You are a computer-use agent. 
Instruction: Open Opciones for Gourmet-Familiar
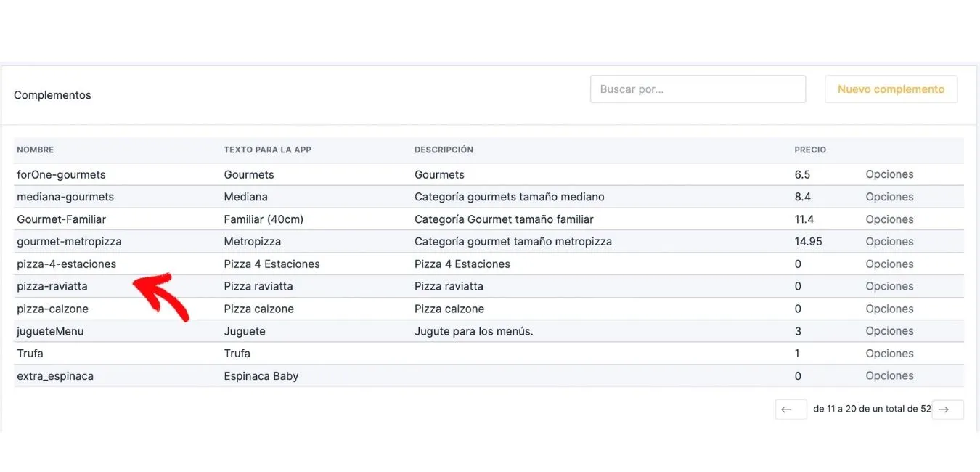click(889, 219)
